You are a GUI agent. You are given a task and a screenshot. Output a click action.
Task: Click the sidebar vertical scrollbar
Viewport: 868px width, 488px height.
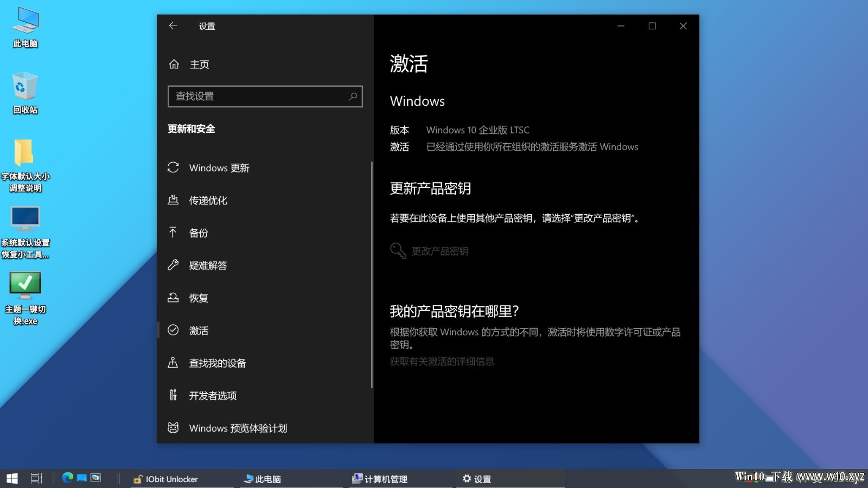pyautogui.click(x=372, y=274)
